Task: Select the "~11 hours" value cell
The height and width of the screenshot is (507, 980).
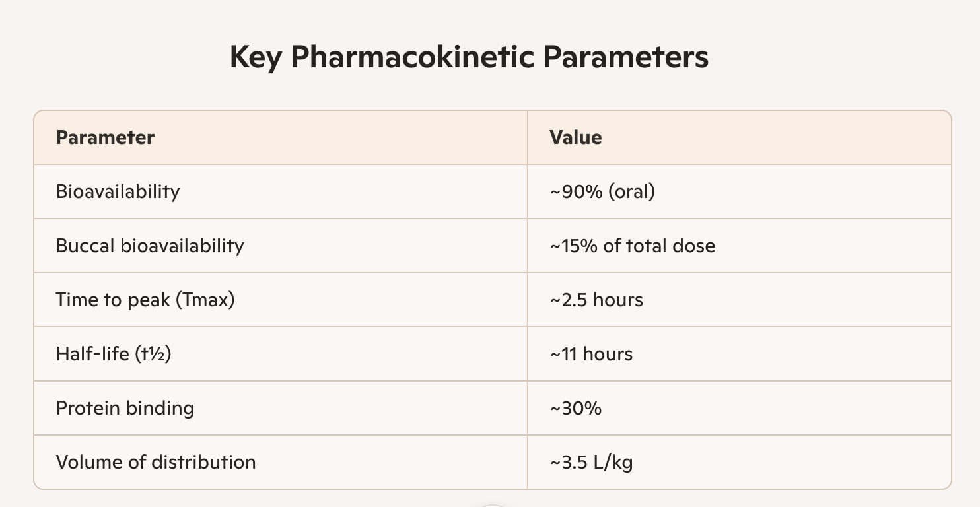Action: 591,354
